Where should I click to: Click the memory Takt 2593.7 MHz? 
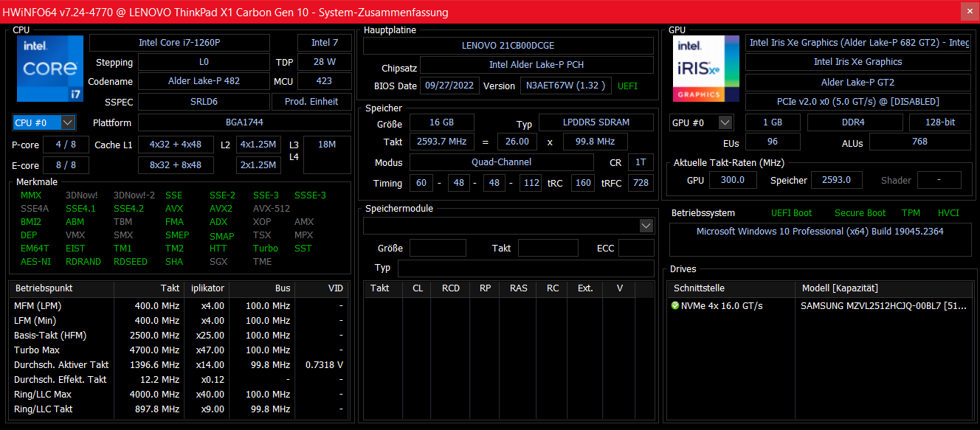click(441, 142)
